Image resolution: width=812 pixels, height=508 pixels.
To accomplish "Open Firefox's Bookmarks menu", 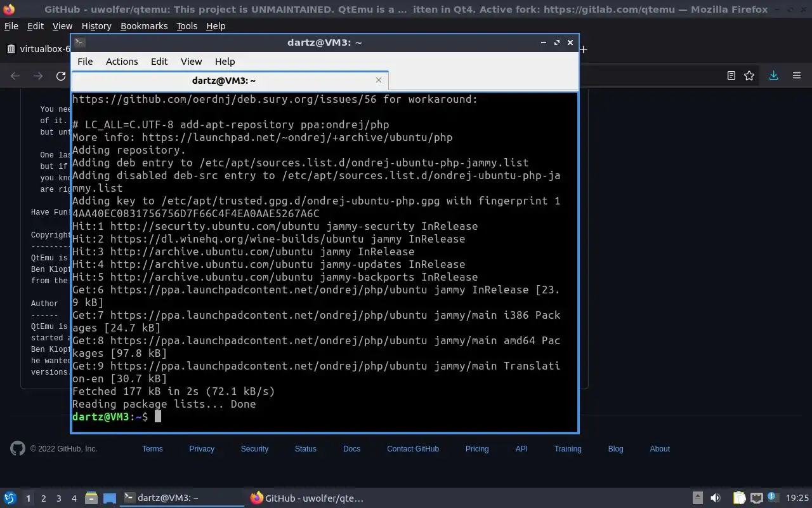I will pyautogui.click(x=144, y=26).
